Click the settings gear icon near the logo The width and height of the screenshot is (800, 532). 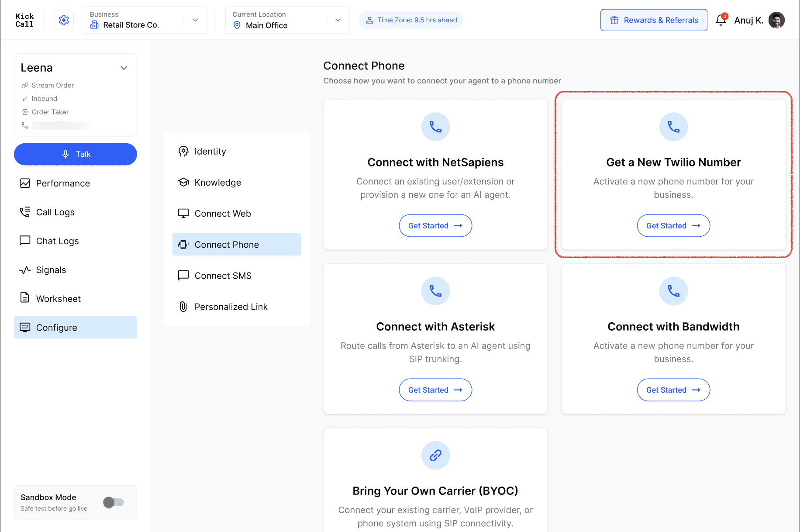point(64,20)
